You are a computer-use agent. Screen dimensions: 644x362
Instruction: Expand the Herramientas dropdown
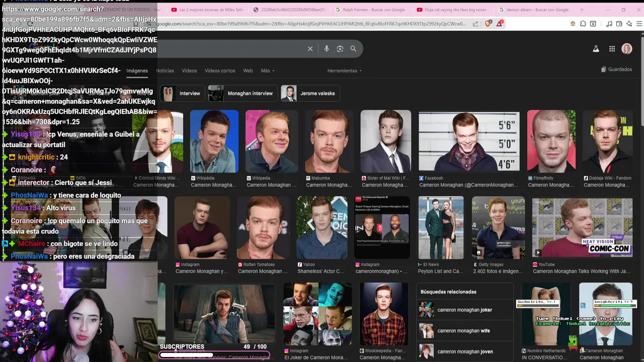[x=345, y=71]
